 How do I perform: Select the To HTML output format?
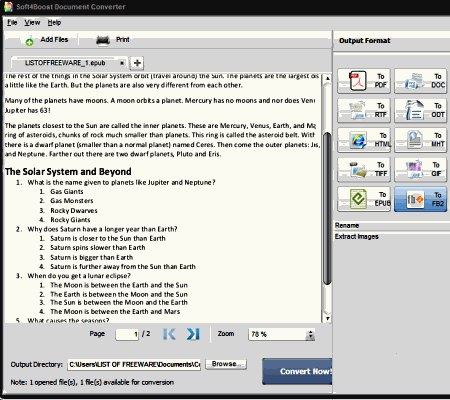(x=364, y=140)
